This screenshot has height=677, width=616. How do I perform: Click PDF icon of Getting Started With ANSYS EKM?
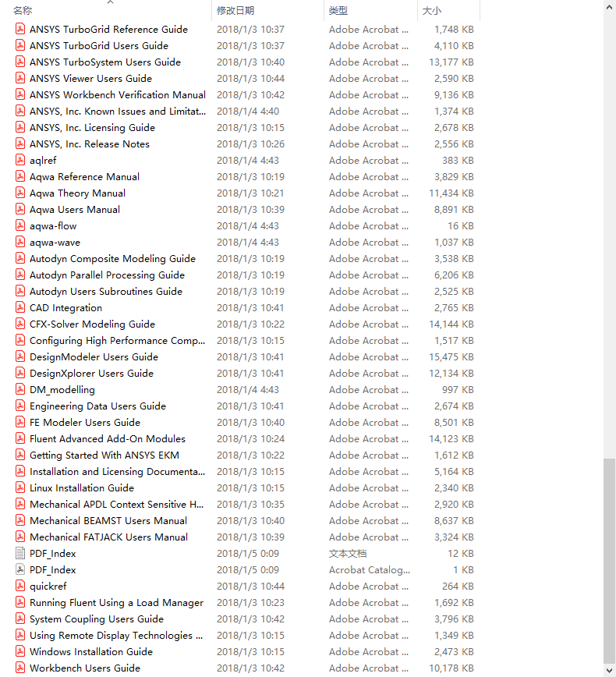pos(20,455)
